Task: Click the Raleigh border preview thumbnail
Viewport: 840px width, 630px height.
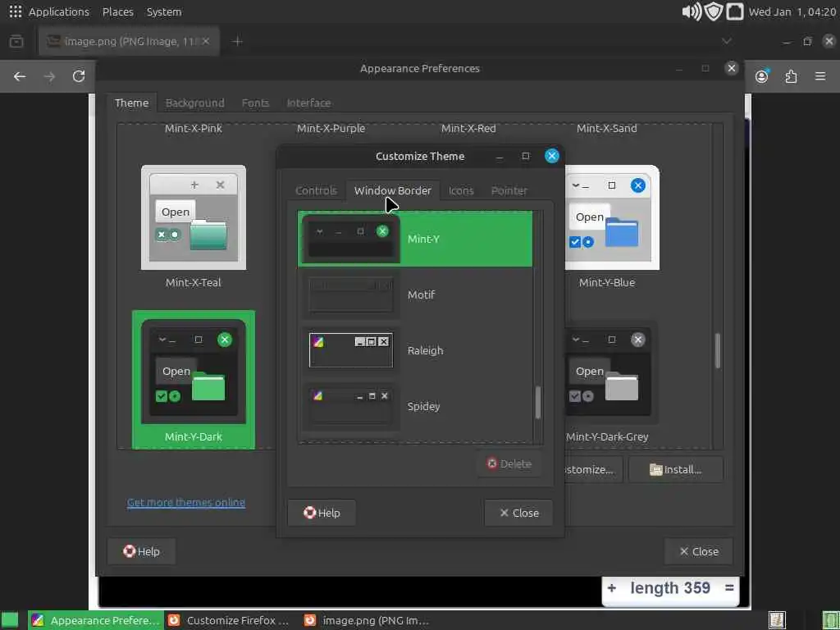Action: click(351, 350)
